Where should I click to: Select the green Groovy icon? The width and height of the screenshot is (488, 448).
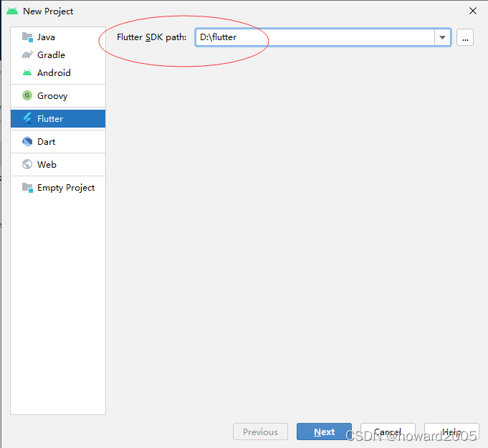[27, 95]
